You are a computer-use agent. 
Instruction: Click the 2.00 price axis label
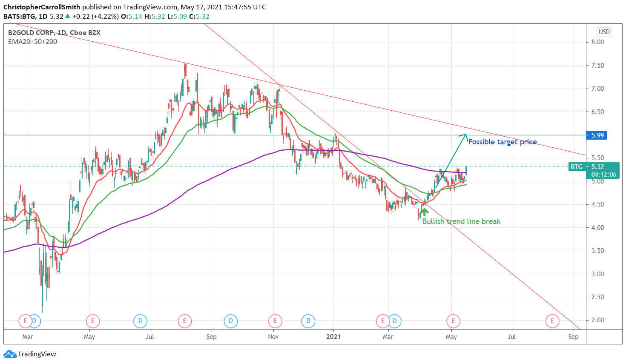coord(597,320)
